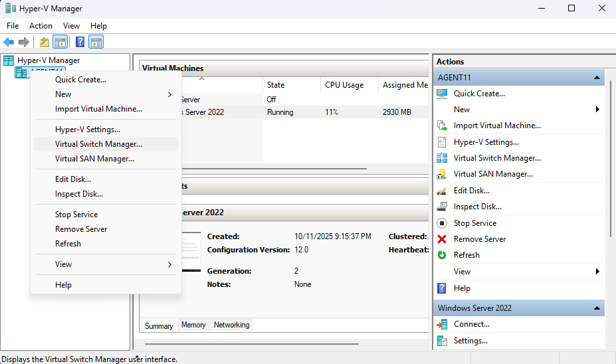Collapse the Windows Server 2022 actions section

pos(597,308)
